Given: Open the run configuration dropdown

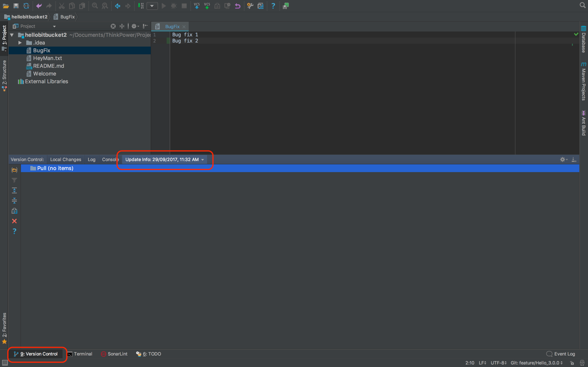Looking at the screenshot, I should (x=152, y=6).
